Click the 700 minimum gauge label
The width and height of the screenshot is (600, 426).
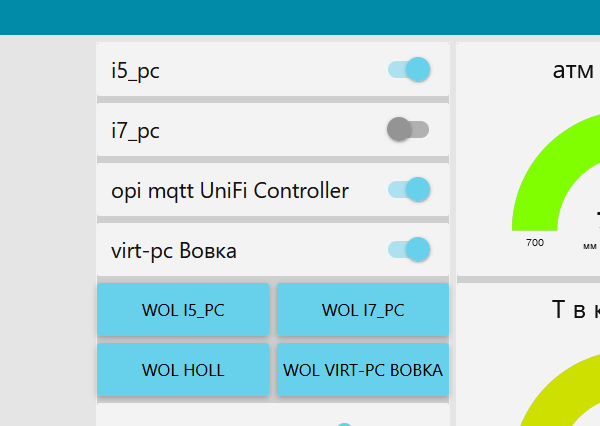[534, 243]
